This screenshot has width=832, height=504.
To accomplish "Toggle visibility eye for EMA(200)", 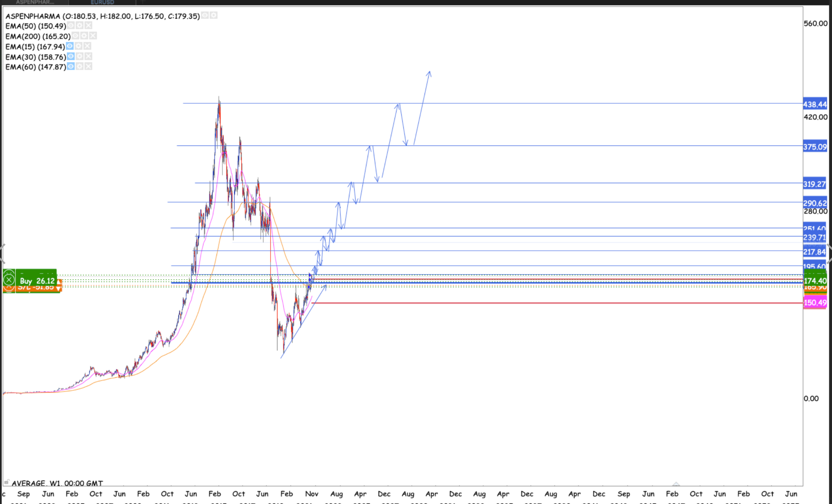I will [76, 36].
